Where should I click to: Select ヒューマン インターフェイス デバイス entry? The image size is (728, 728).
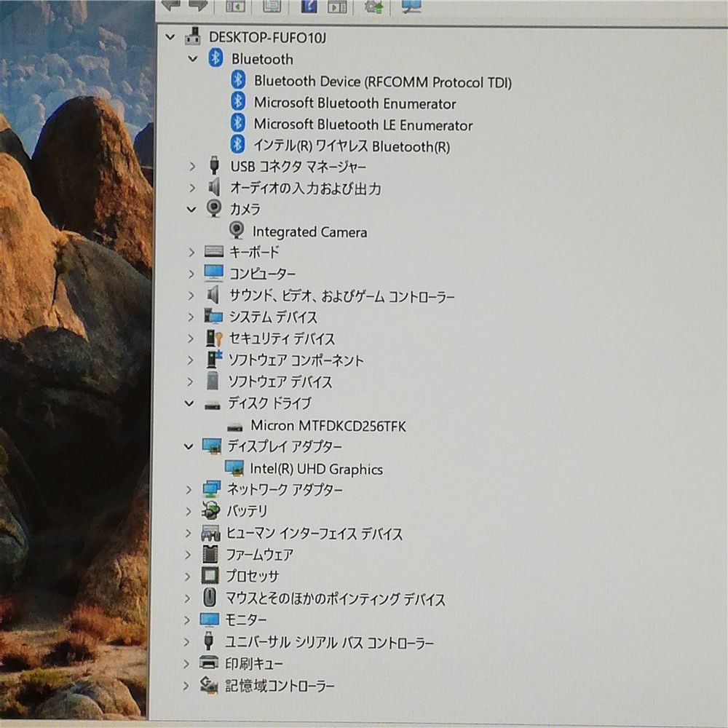pyautogui.click(x=314, y=534)
